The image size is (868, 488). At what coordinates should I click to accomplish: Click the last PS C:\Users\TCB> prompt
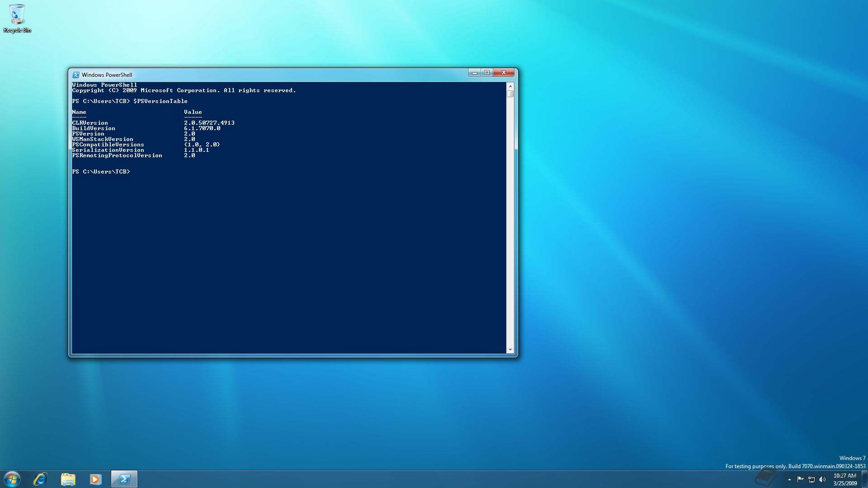point(101,172)
